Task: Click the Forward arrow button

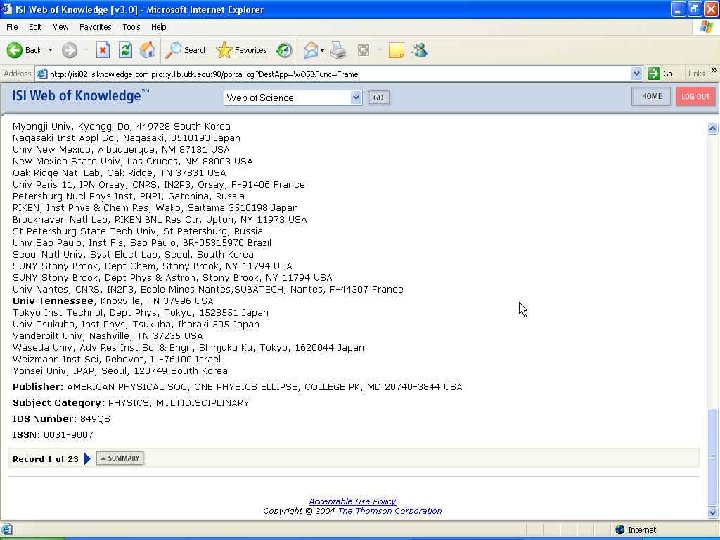Action: [x=70, y=50]
